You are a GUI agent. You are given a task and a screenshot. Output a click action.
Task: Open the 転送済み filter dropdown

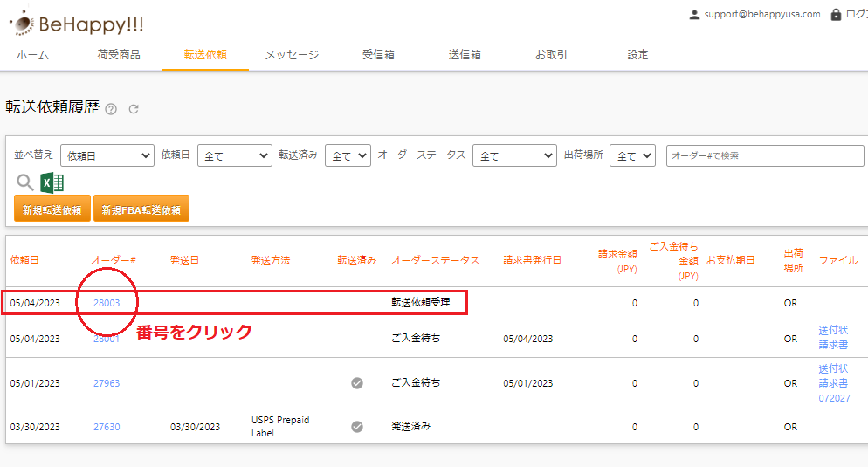click(348, 155)
